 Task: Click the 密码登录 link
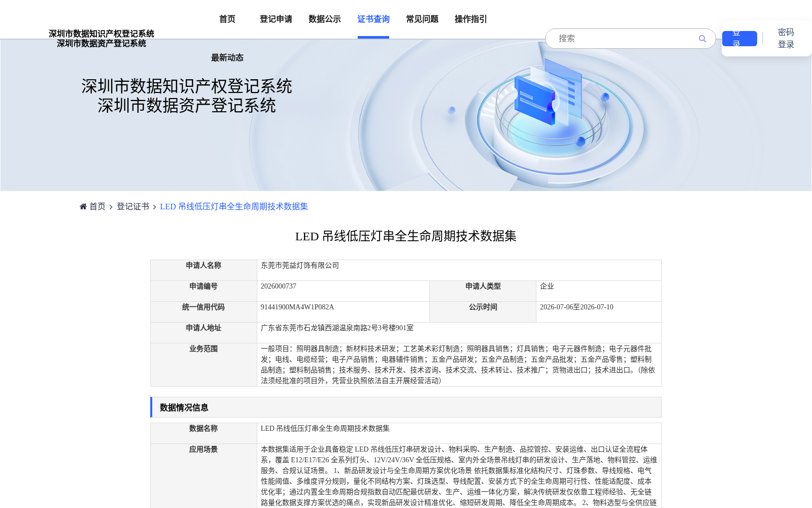pyautogui.click(x=786, y=39)
